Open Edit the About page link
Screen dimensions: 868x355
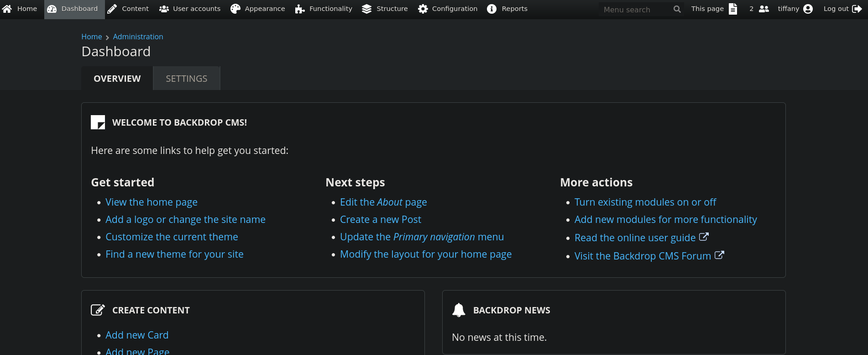pos(383,202)
